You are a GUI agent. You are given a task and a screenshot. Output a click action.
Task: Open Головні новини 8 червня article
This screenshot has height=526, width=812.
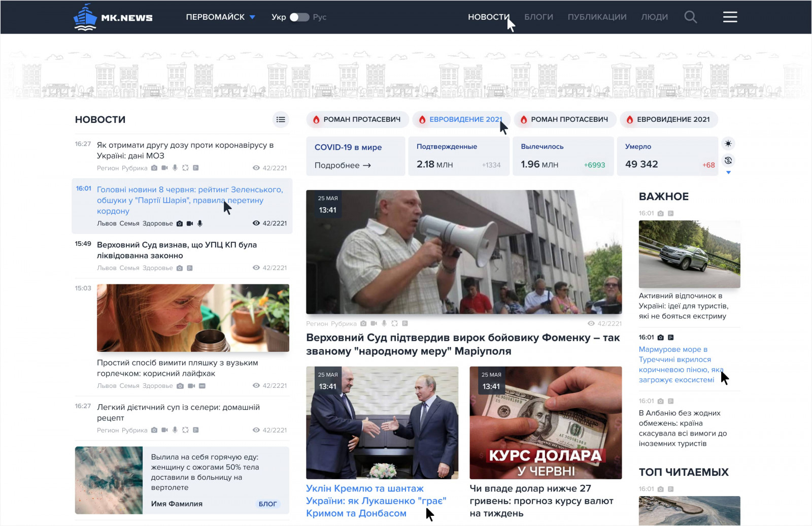(190, 200)
